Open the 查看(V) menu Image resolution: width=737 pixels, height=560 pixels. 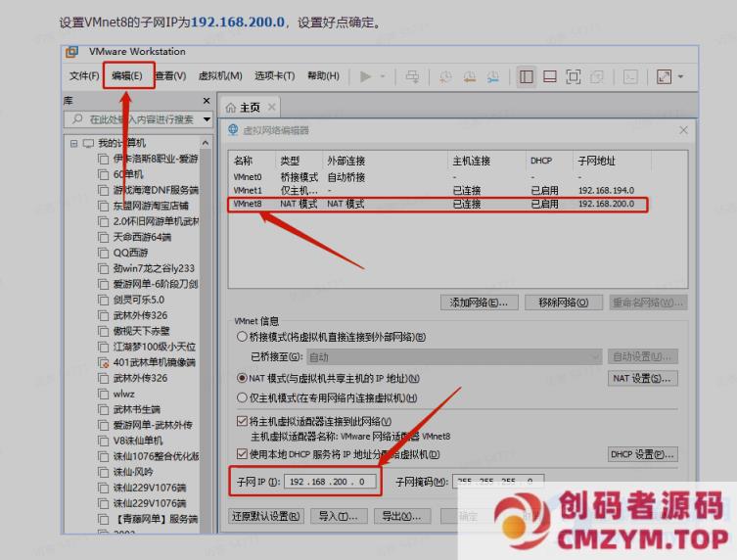point(171,75)
